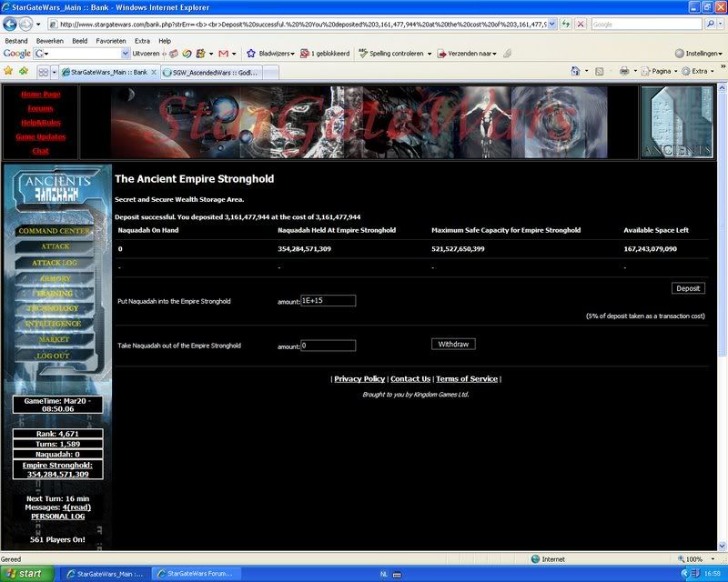Viewport: 728px width, 582px height.
Task: Click the Windows start button
Action: point(29,574)
